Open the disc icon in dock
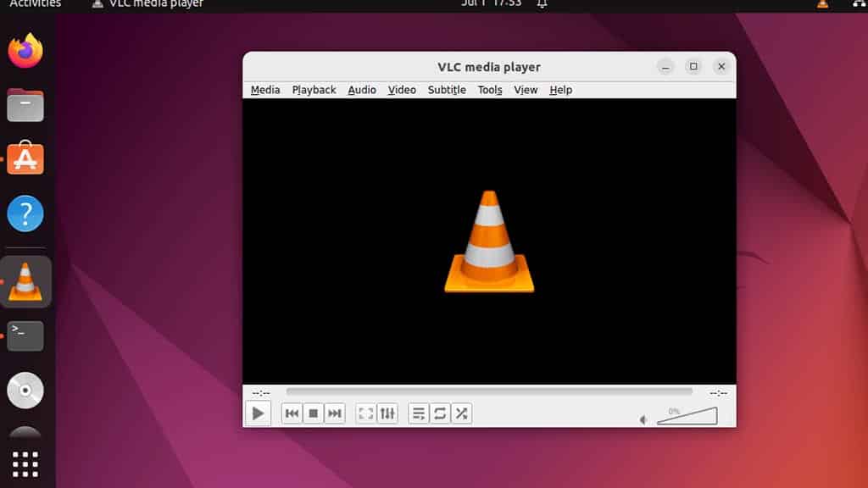This screenshot has height=488, width=868. pyautogui.click(x=25, y=390)
